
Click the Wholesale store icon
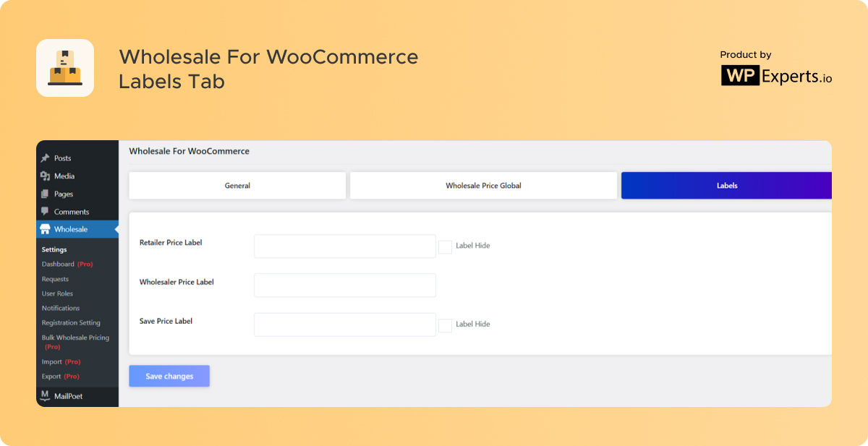[x=45, y=229]
